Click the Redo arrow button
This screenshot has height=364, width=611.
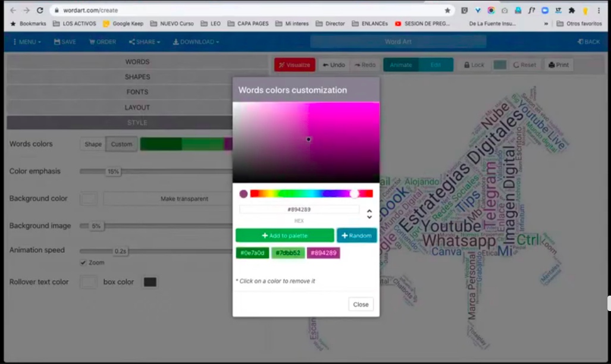[365, 65]
